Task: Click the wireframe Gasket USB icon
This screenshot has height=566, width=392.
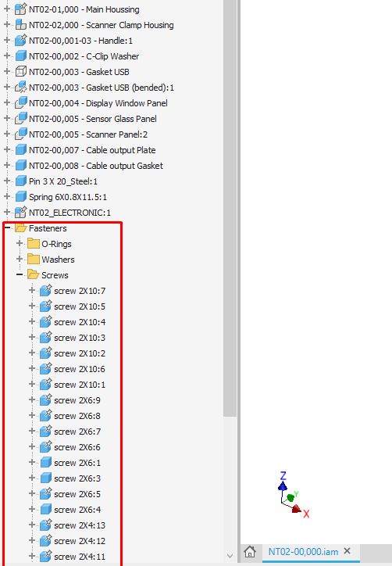Action: coord(21,71)
